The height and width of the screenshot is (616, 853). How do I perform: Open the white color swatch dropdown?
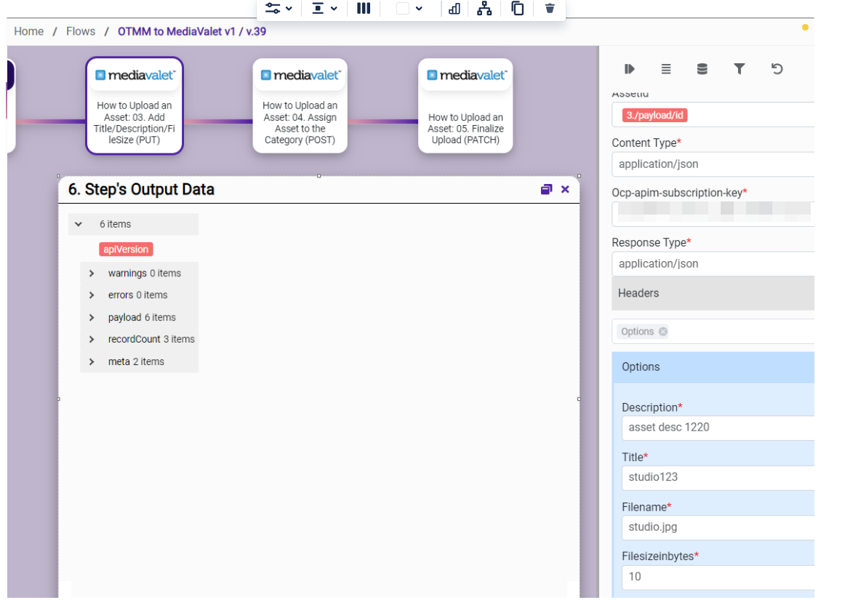[410, 9]
